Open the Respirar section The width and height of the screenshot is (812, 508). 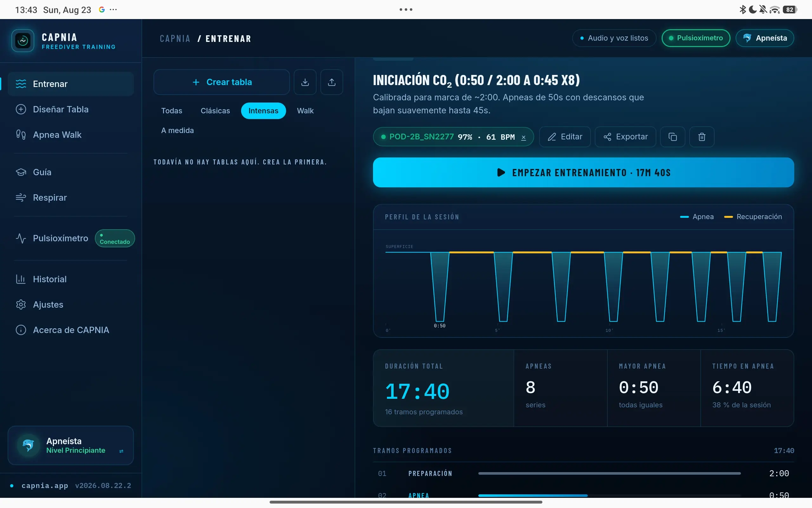tap(71, 197)
